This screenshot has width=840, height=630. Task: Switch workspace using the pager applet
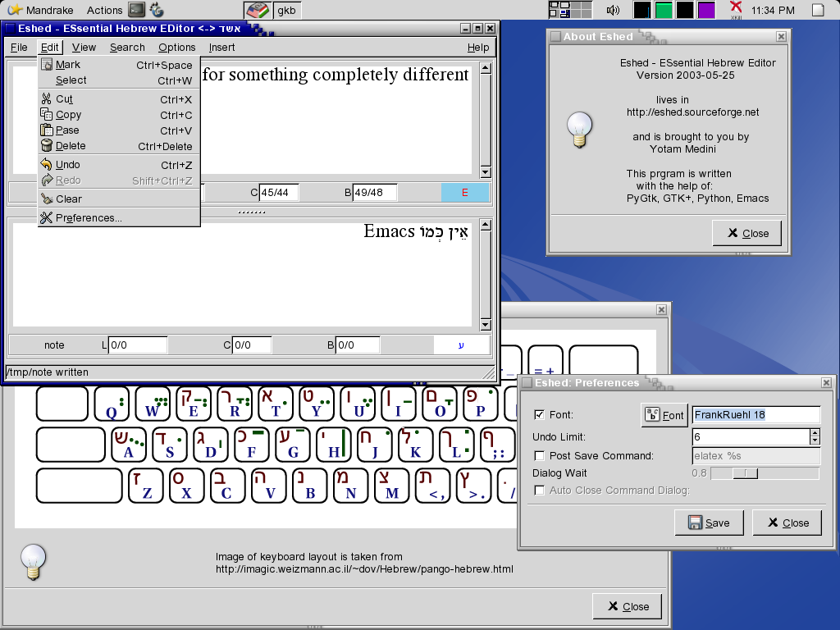tap(570, 10)
